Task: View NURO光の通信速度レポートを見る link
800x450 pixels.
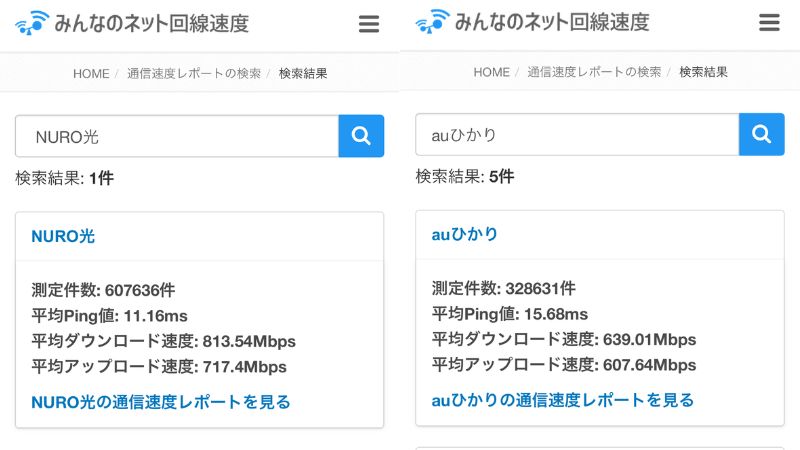Action: 161,402
